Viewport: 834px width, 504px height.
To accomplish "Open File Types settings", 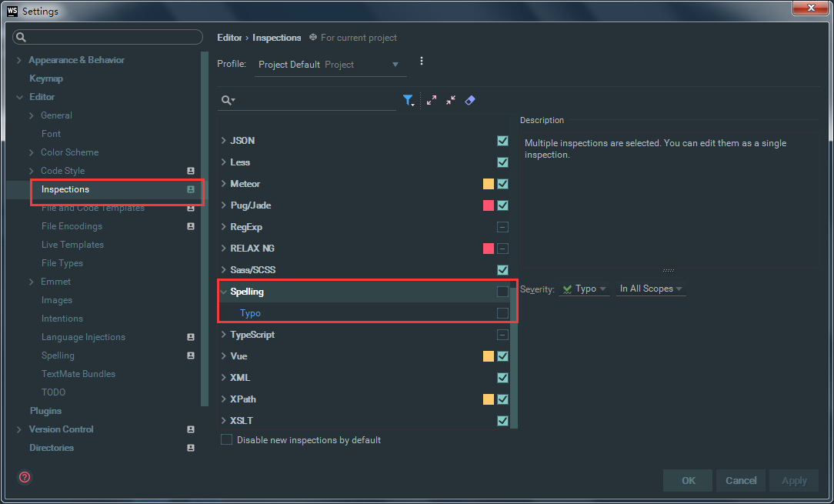I will point(62,263).
